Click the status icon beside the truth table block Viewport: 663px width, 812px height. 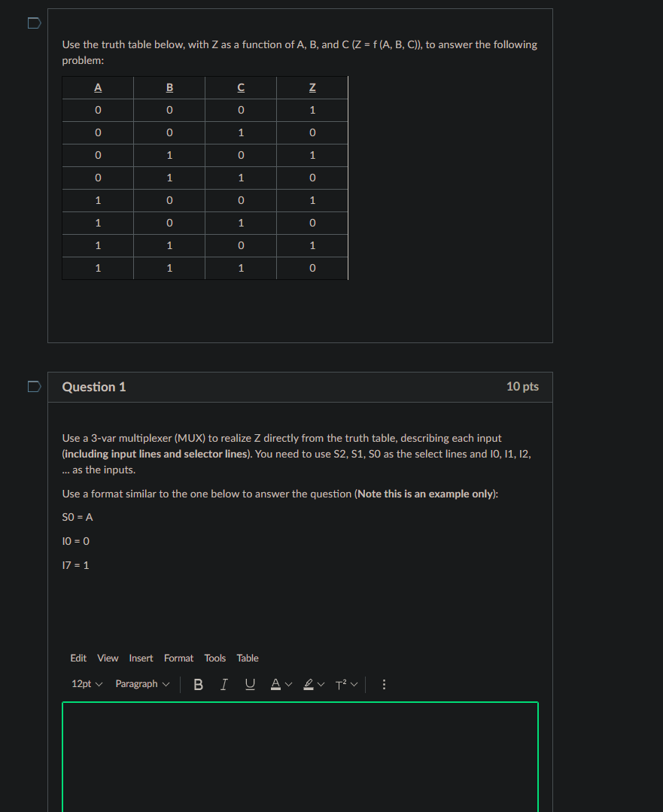33,23
